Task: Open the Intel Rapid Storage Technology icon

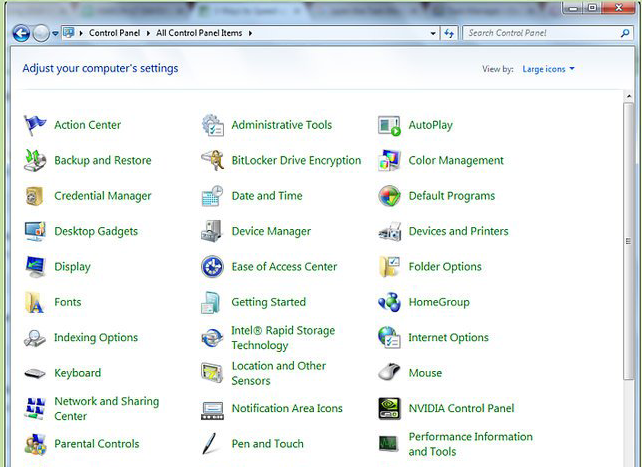Action: pos(212,338)
